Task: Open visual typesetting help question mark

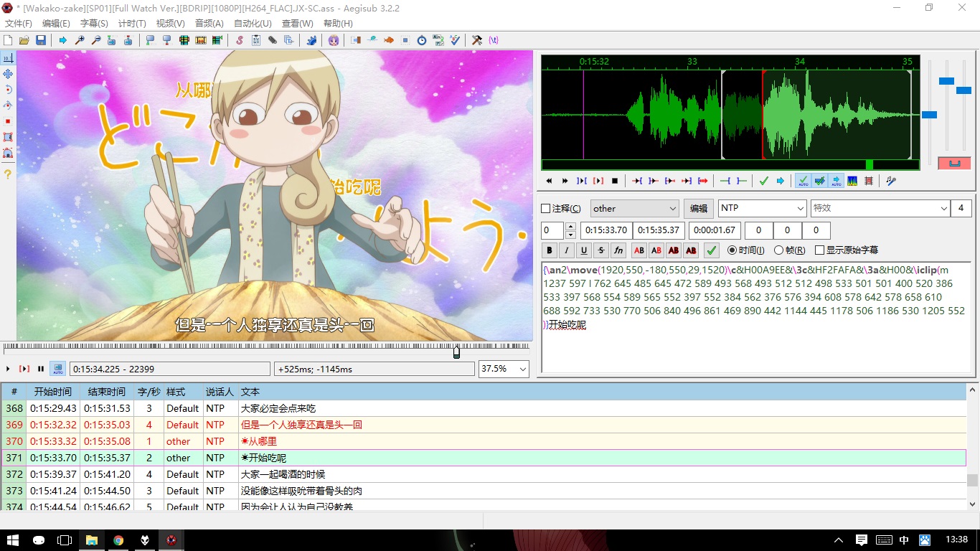Action: (x=8, y=174)
